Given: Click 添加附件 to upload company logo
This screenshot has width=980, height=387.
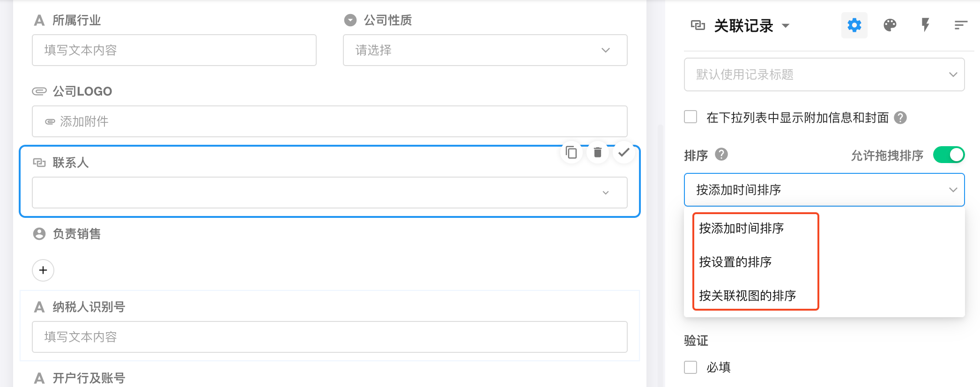Looking at the screenshot, I should pyautogui.click(x=84, y=122).
